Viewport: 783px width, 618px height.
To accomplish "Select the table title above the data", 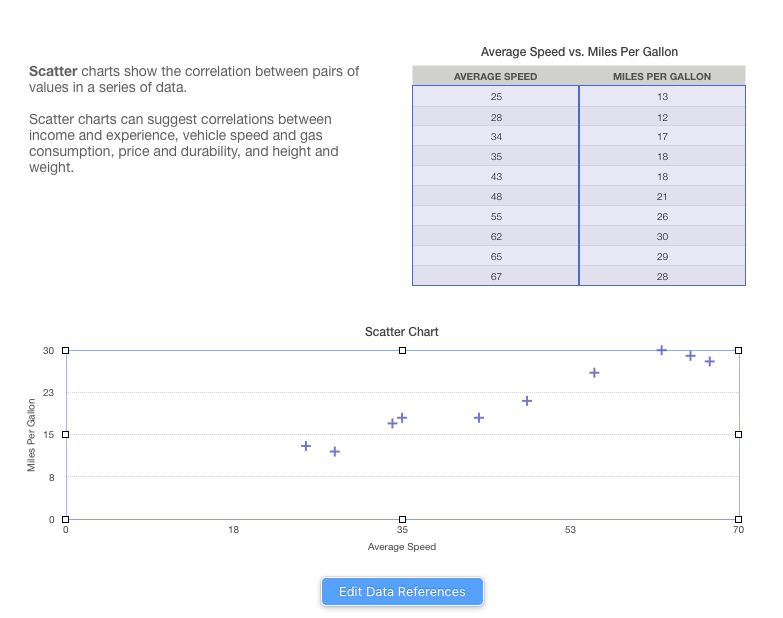I will (x=579, y=52).
